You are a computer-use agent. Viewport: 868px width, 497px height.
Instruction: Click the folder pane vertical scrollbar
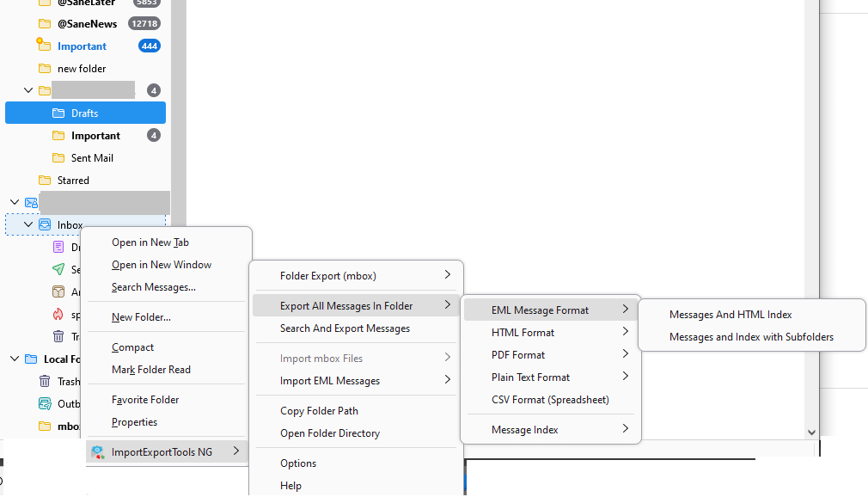pyautogui.click(x=178, y=111)
